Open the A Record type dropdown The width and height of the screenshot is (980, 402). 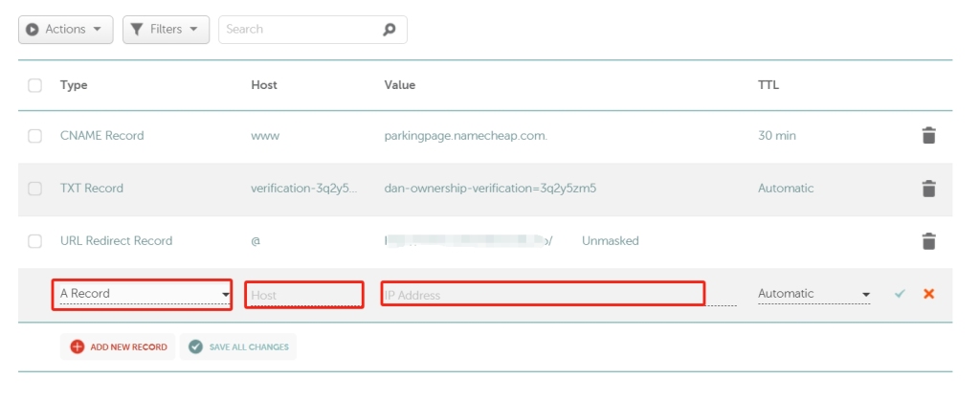coord(144,294)
